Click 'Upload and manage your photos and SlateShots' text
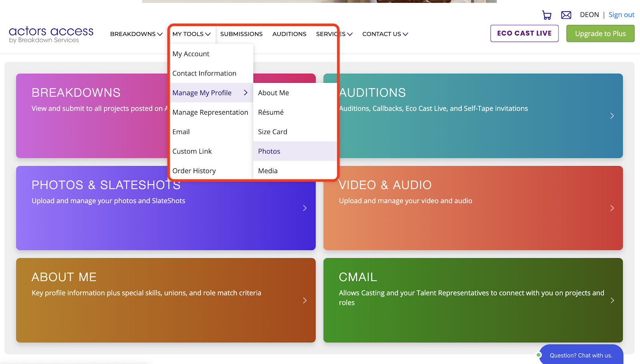This screenshot has height=364, width=640. click(x=108, y=201)
